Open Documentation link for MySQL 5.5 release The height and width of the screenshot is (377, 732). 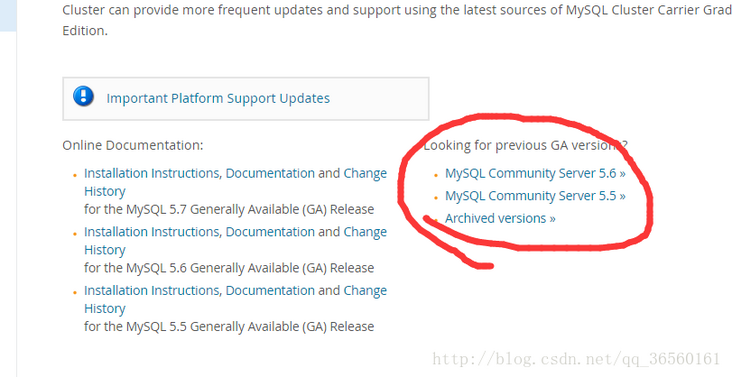(x=270, y=291)
